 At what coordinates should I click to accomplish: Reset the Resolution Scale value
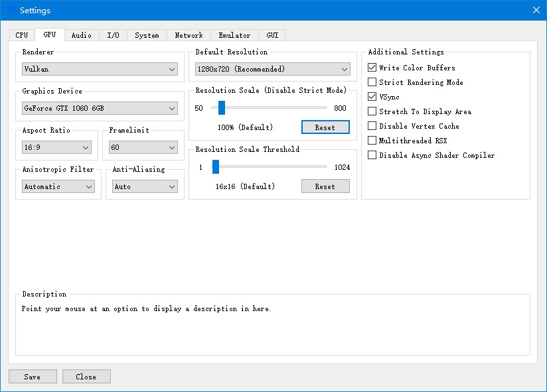325,127
